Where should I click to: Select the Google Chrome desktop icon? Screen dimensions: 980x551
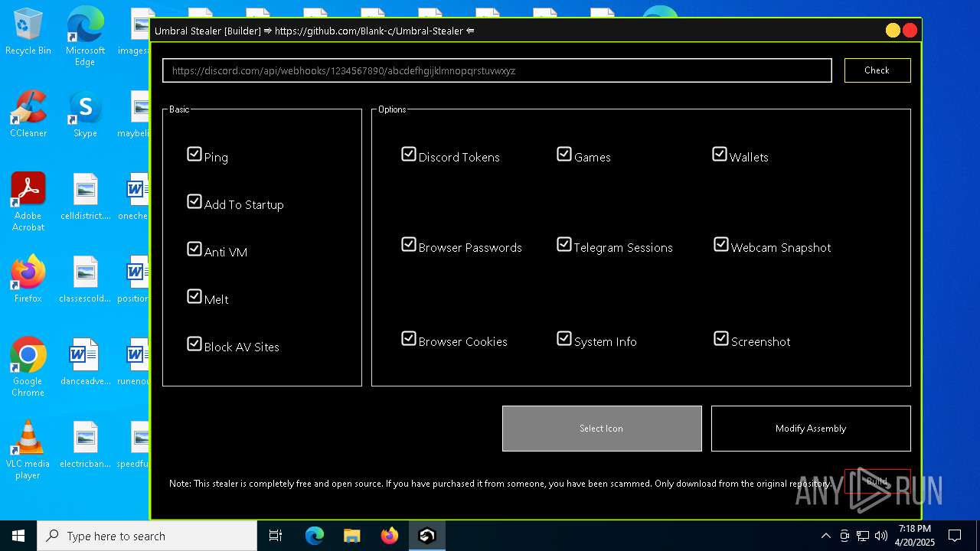pos(28,367)
